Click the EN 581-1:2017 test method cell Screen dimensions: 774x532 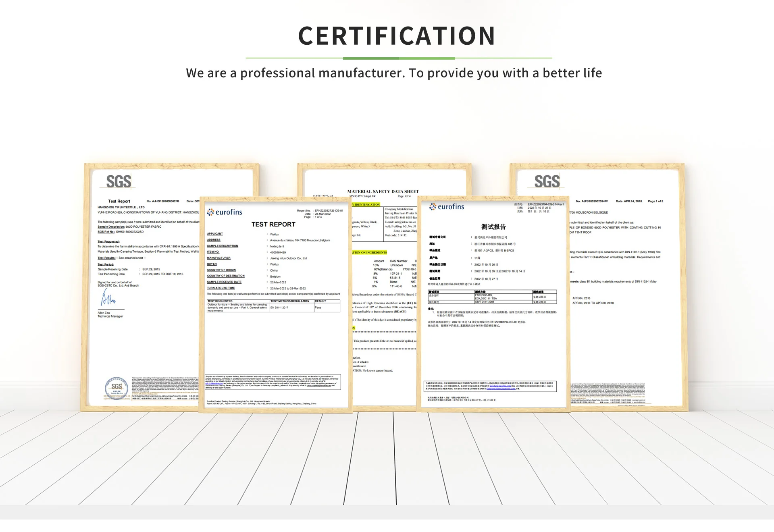click(279, 308)
